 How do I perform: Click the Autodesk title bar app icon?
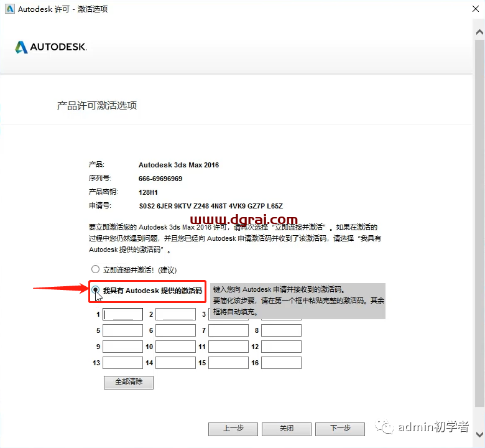10,9
